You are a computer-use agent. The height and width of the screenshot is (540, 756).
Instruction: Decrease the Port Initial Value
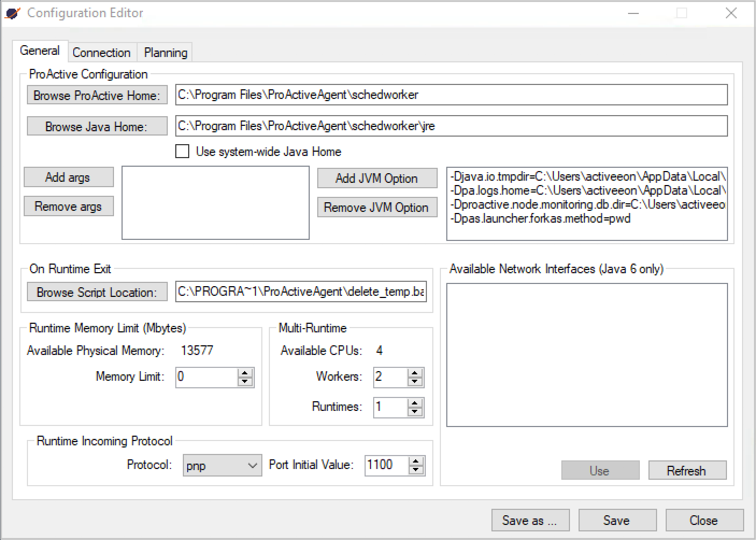[416, 470]
